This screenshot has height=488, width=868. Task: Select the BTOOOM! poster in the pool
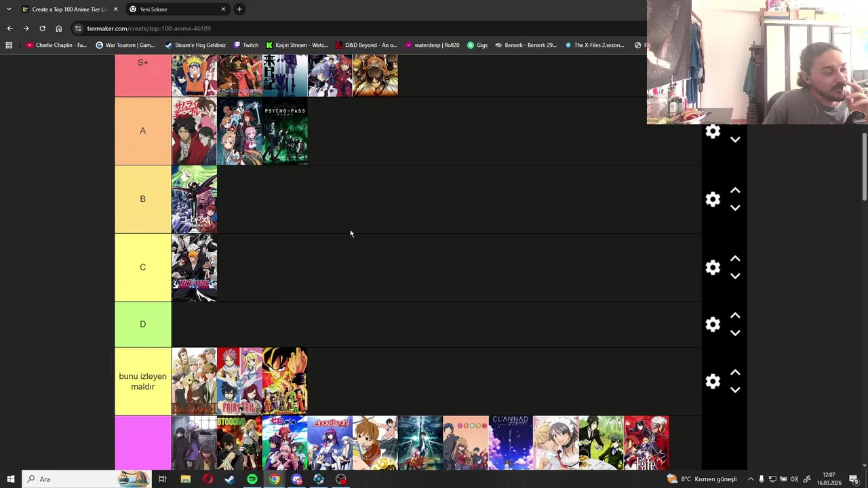click(x=239, y=443)
